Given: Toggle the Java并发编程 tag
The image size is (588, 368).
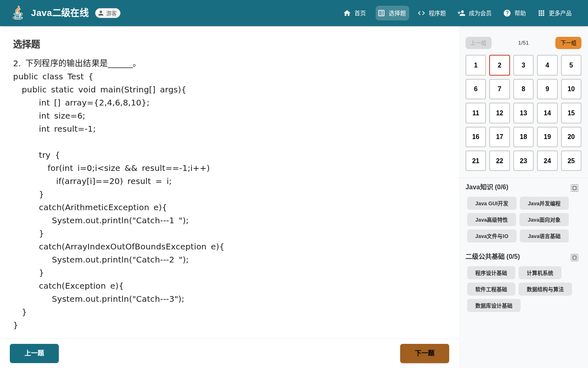Looking at the screenshot, I should tap(544, 203).
